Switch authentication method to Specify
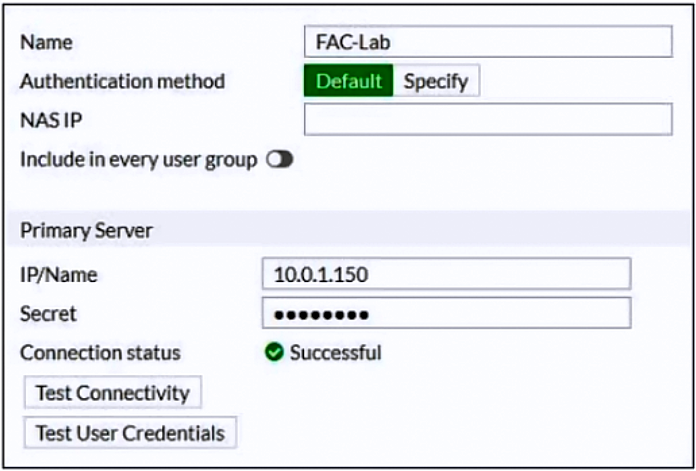The width and height of the screenshot is (696, 471). pos(436,81)
